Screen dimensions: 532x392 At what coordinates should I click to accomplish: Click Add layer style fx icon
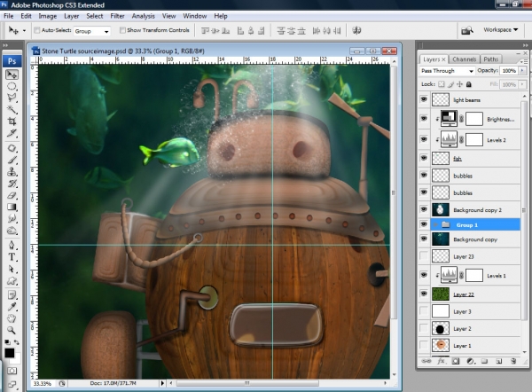pyautogui.click(x=441, y=361)
